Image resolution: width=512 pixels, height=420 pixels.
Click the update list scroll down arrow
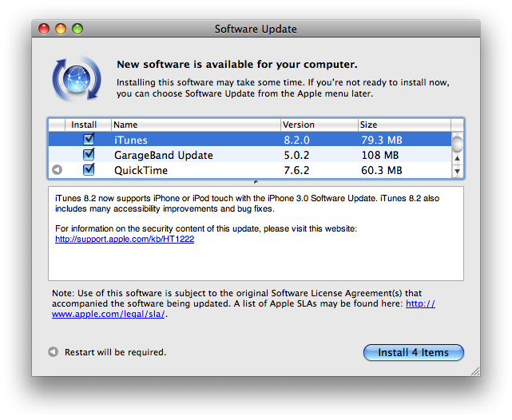click(x=458, y=171)
